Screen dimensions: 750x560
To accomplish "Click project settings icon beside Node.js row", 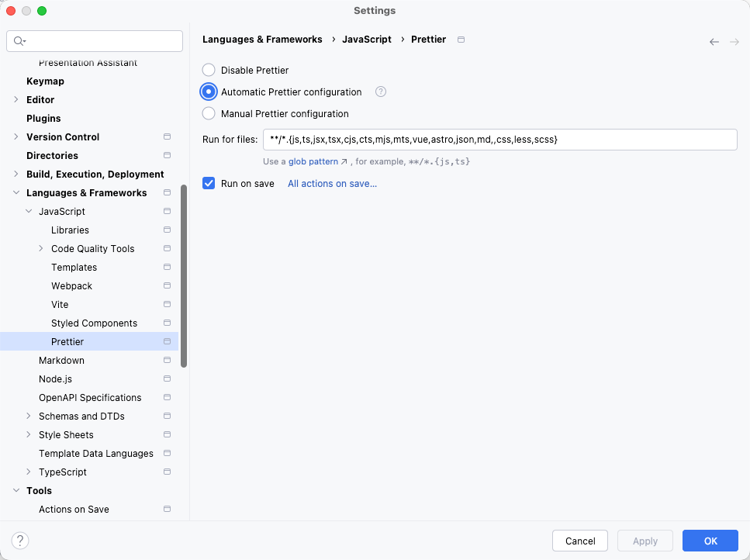I will (x=167, y=379).
